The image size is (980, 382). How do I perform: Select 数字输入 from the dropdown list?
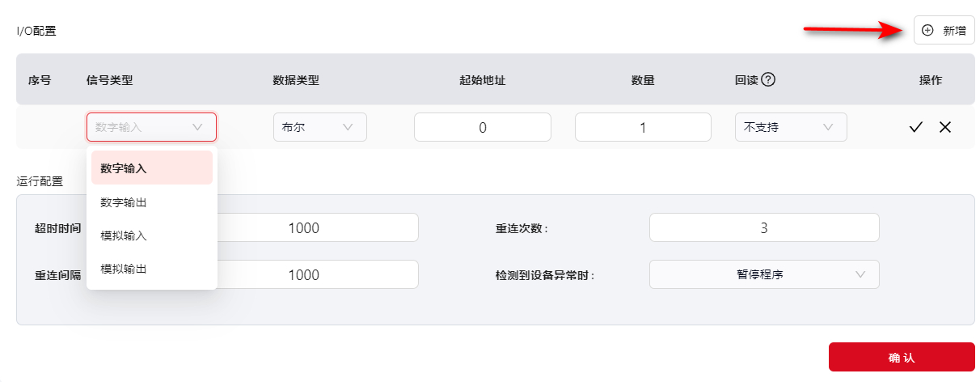point(152,168)
